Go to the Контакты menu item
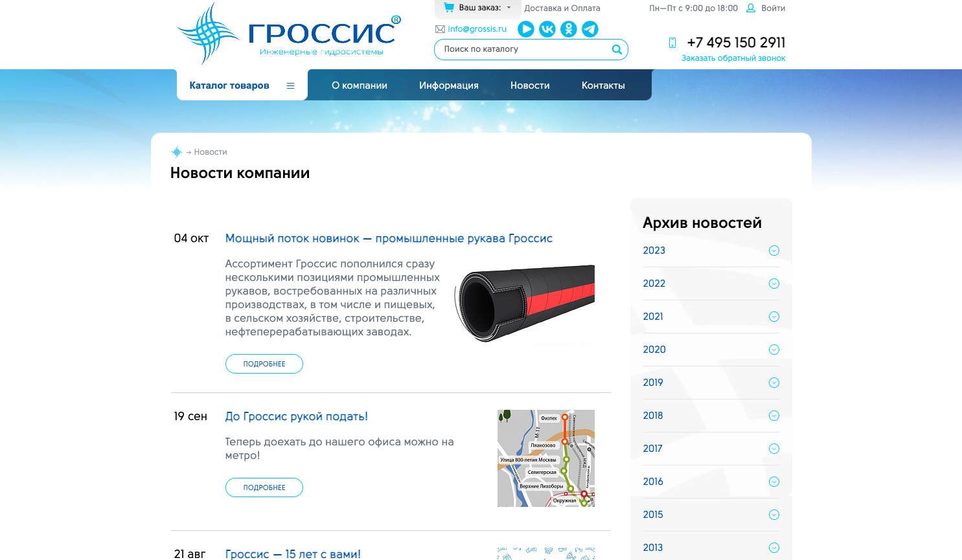Viewport: 962px width, 560px height. (603, 85)
